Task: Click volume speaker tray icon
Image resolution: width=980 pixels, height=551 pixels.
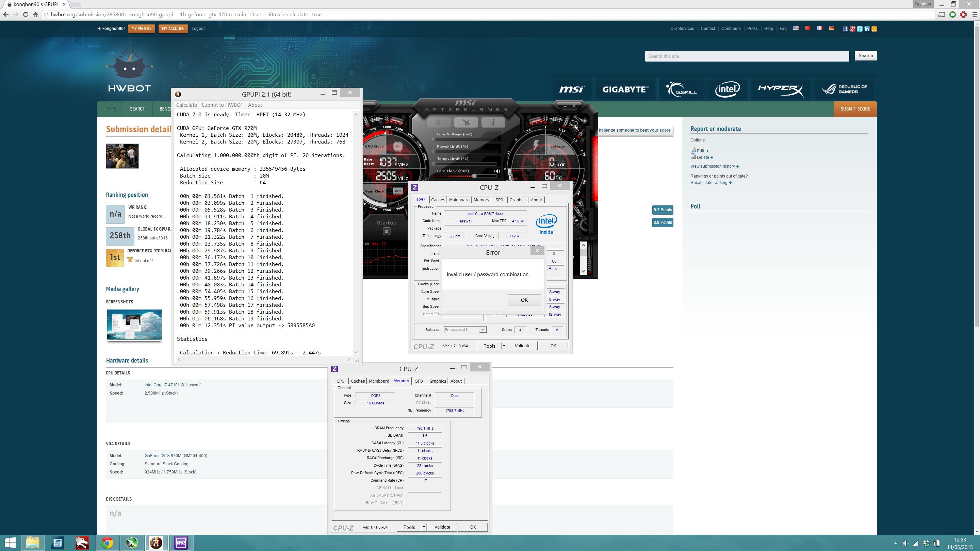Action: [x=905, y=543]
